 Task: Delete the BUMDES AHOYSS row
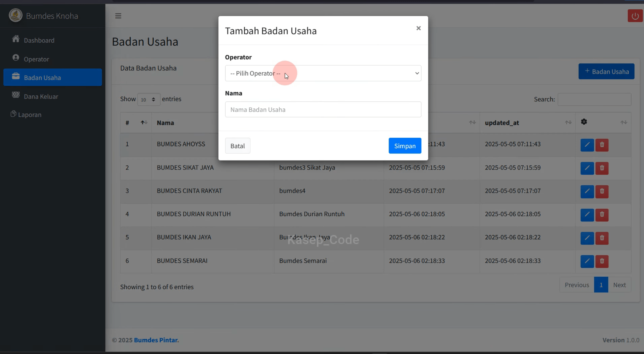point(602,145)
